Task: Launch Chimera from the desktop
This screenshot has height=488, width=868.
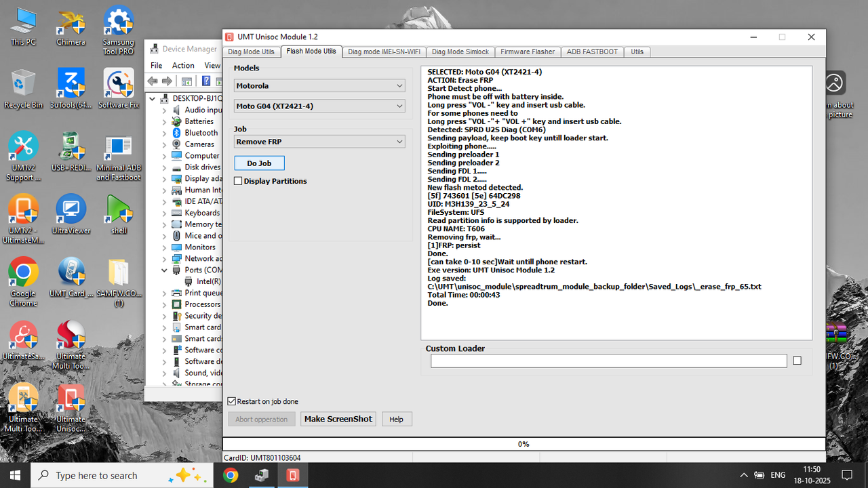Action: [71, 20]
